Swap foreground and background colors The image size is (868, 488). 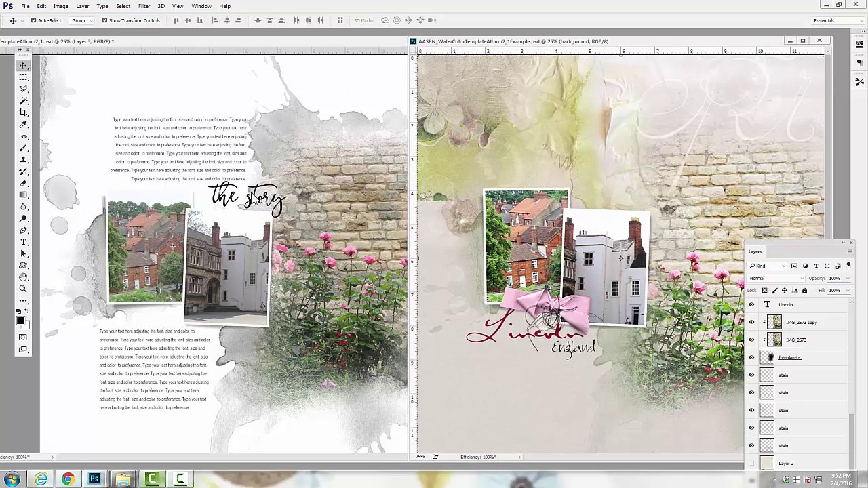(27, 311)
